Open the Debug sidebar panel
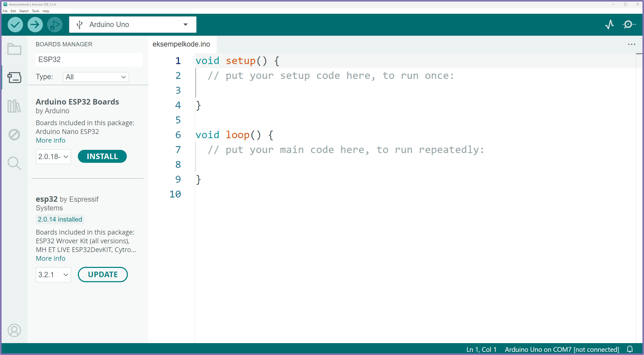 (14, 134)
